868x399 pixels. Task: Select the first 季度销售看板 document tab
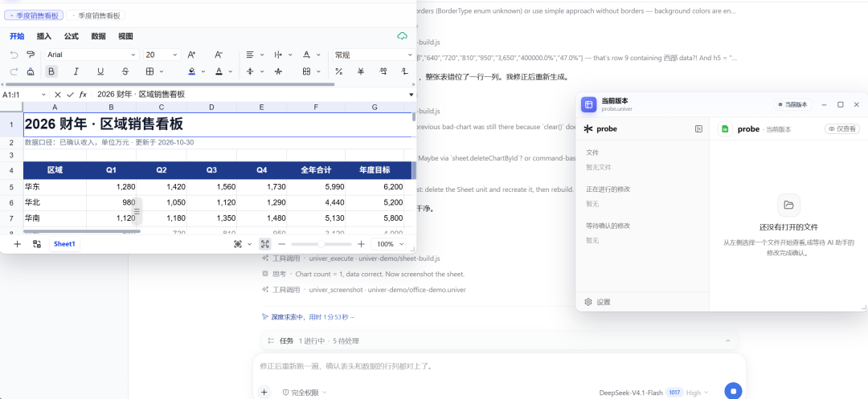tap(34, 16)
